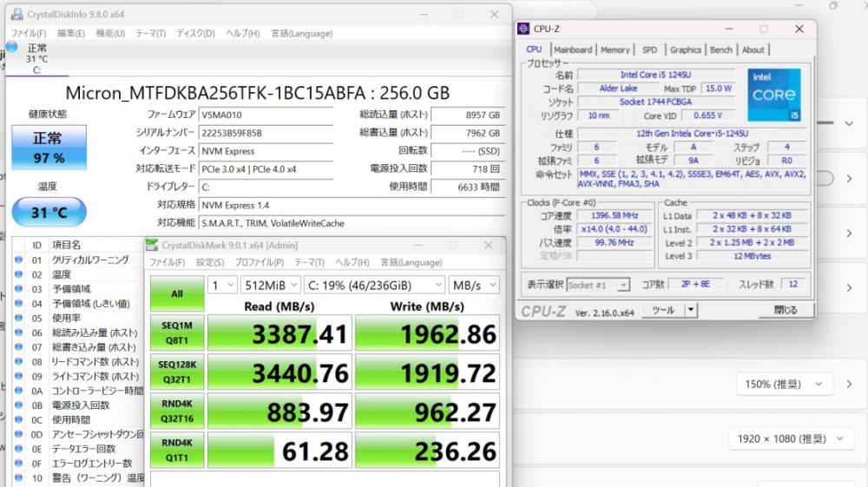Image resolution: width=868 pixels, height=487 pixels.
Task: Click status dot for ID 03 row
Action: pyautogui.click(x=18, y=289)
